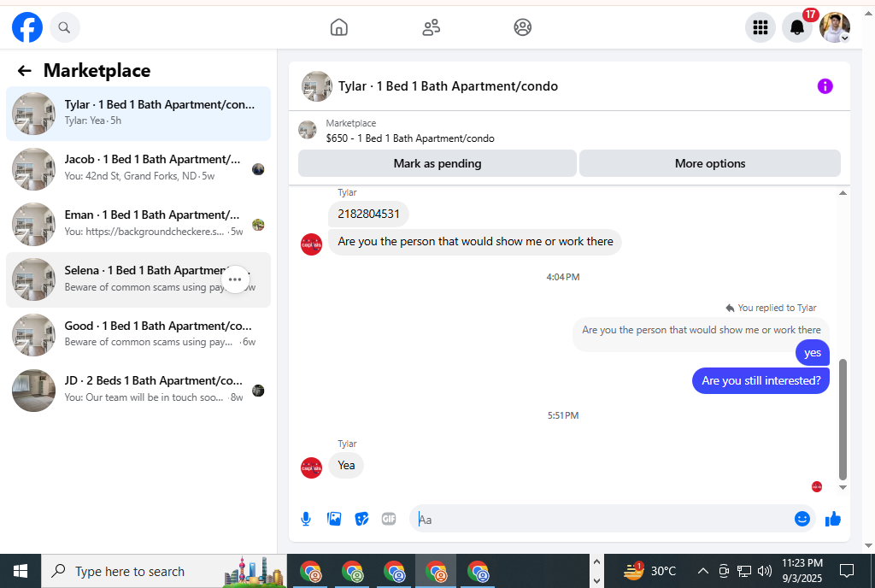The width and height of the screenshot is (875, 588).
Task: Click the chat scrollbar up arrow
Action: coord(843,193)
